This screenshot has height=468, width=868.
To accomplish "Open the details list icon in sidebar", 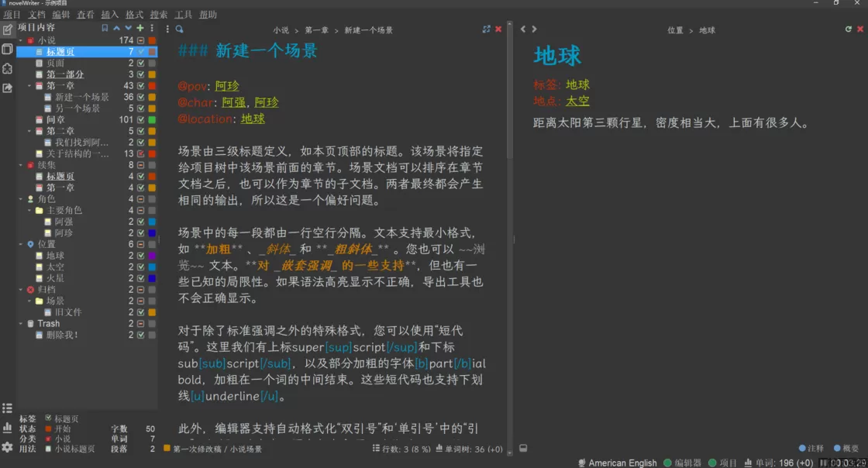I will point(7,408).
